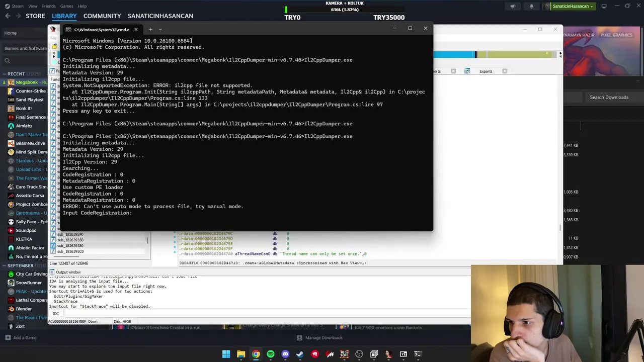Select the cmd.exe terminal tab
This screenshot has height=362, width=644.
[102, 30]
